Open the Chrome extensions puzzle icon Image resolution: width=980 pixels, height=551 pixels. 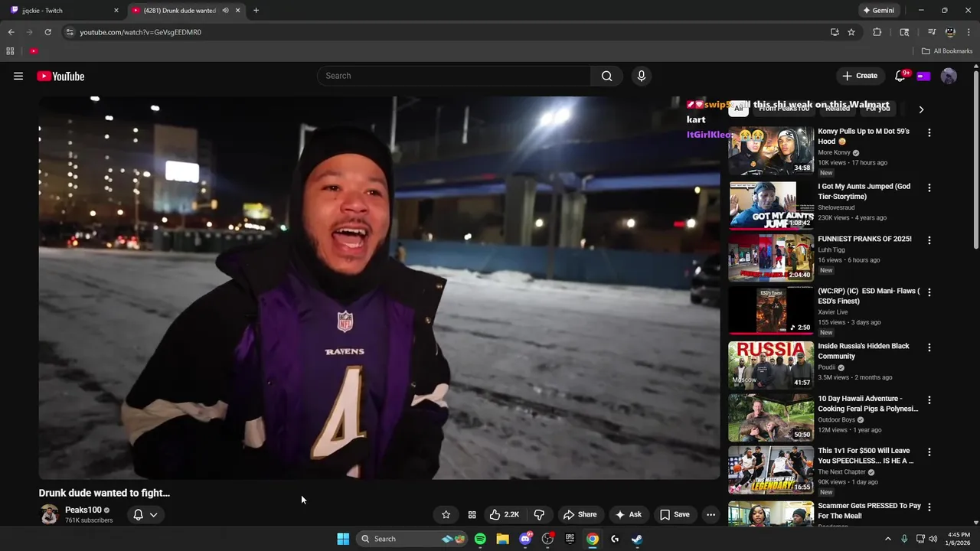click(x=877, y=32)
